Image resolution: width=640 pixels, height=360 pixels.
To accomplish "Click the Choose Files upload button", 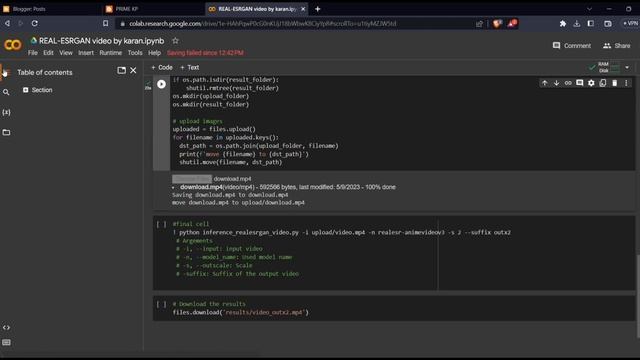I will coord(192,179).
